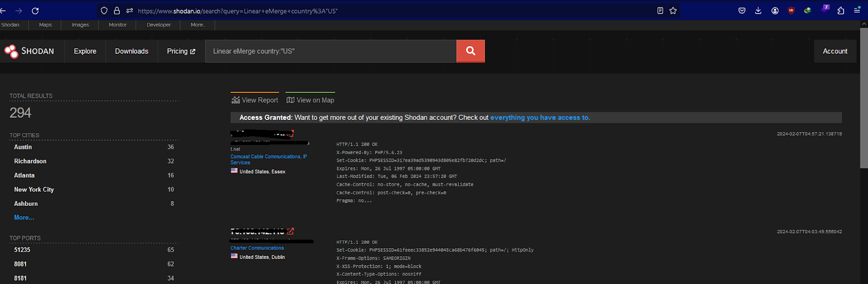Click the page vertical scrollbar thumb

tap(864, 97)
